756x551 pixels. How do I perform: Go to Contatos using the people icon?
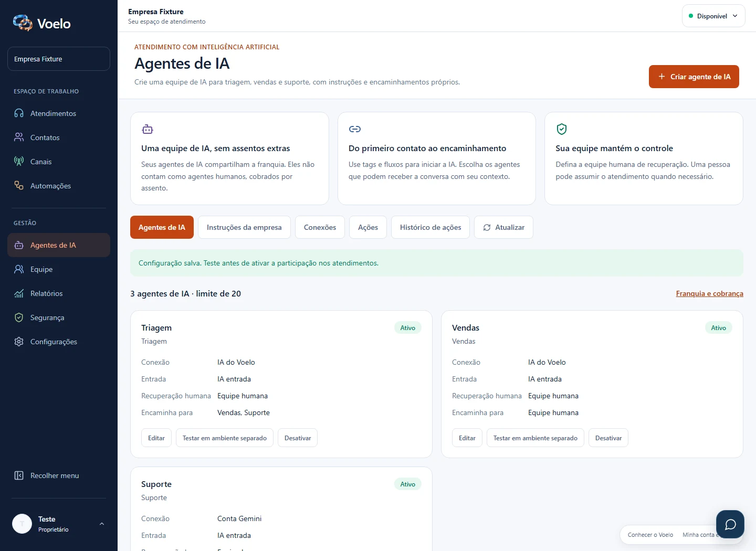pos(19,137)
